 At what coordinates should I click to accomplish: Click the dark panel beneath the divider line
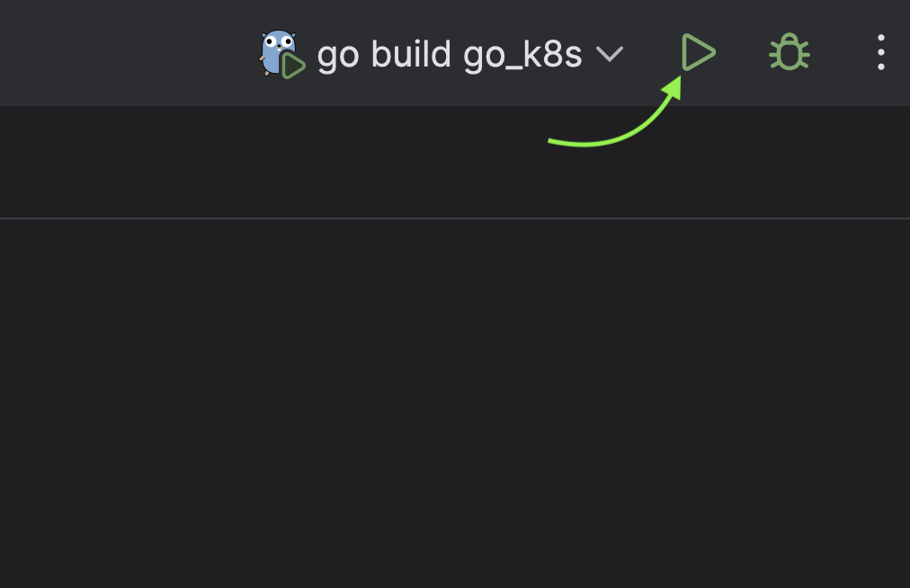455,404
